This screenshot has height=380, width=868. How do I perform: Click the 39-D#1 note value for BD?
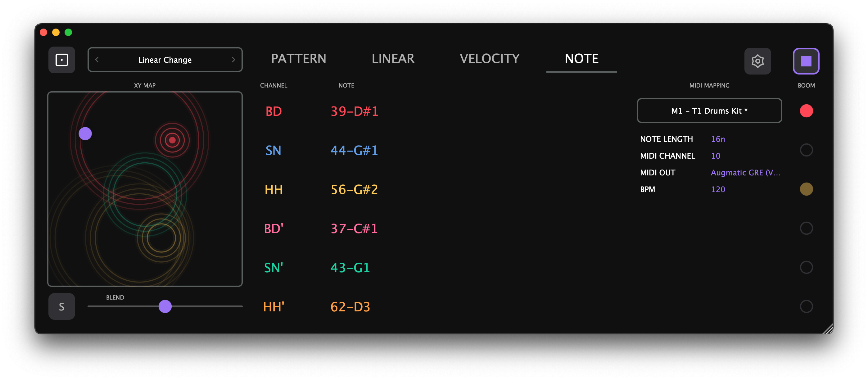coord(354,111)
